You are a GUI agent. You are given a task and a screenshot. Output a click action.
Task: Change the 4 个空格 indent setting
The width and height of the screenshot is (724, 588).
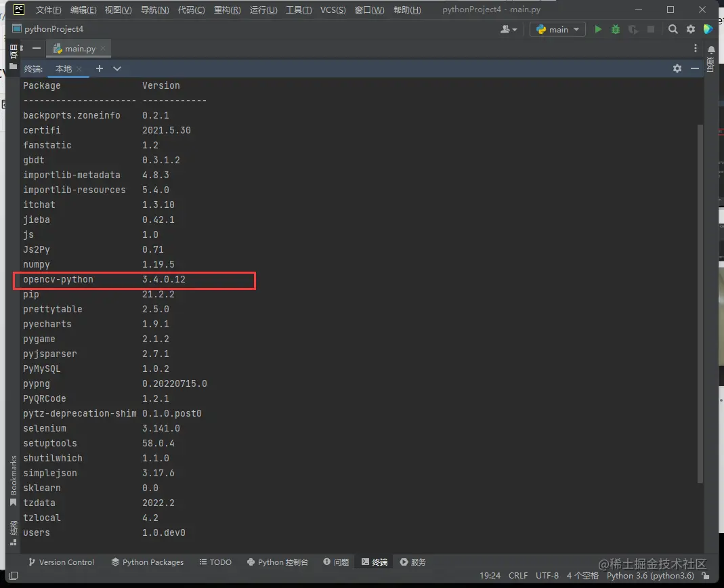point(582,576)
